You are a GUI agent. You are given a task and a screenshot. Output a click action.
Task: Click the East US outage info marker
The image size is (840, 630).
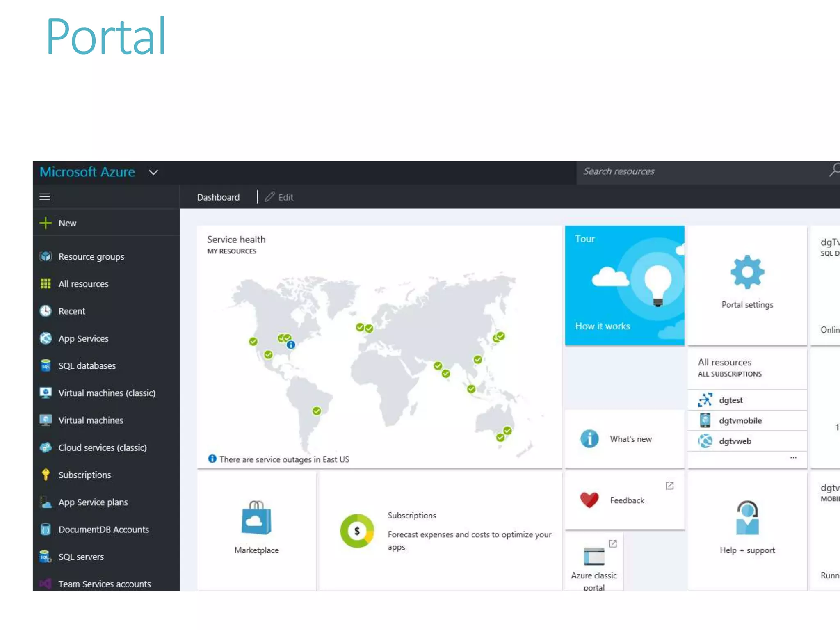(291, 345)
